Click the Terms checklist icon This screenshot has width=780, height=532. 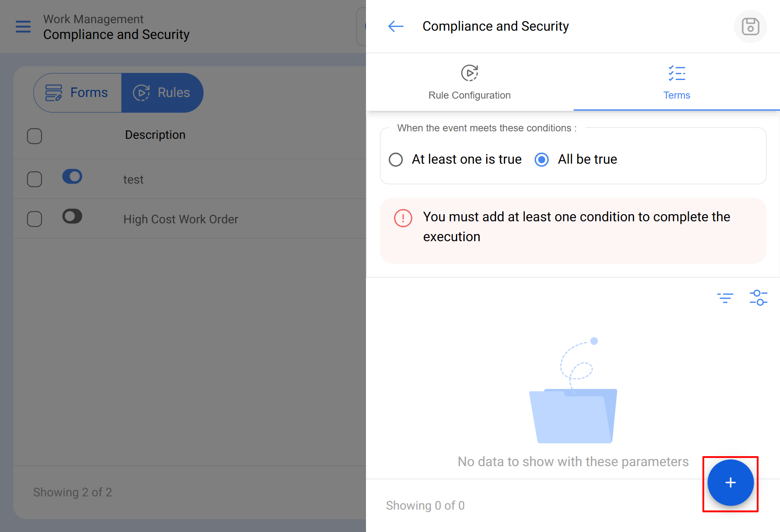coord(676,73)
